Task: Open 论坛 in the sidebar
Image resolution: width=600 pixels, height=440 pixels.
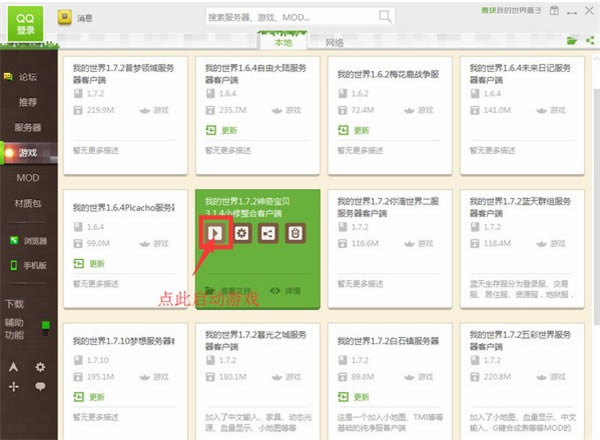Action: 28,77
